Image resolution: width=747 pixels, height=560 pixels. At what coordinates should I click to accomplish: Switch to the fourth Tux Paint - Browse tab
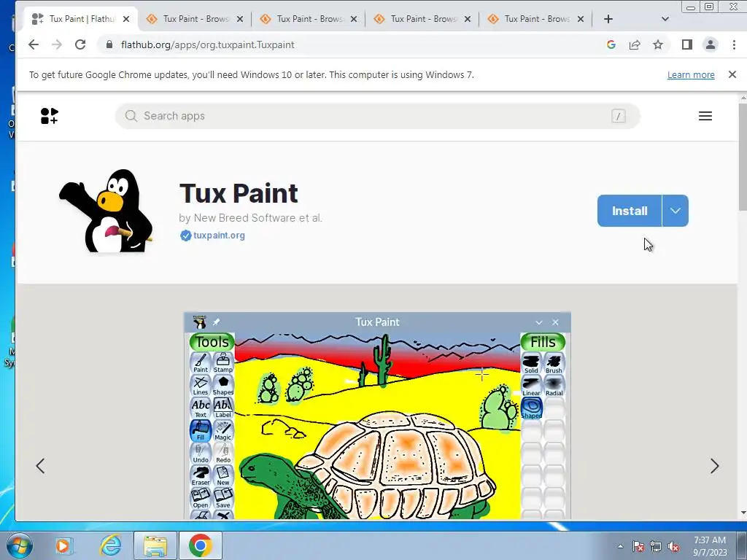click(423, 19)
